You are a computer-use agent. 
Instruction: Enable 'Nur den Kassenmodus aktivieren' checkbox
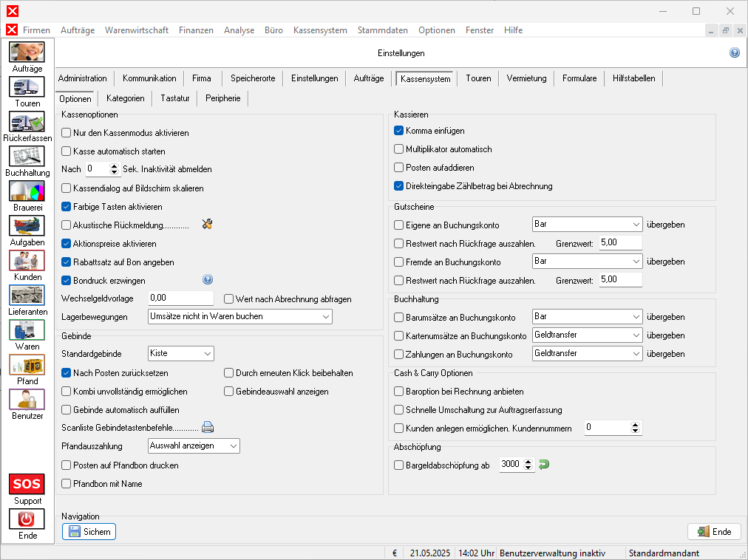(67, 133)
